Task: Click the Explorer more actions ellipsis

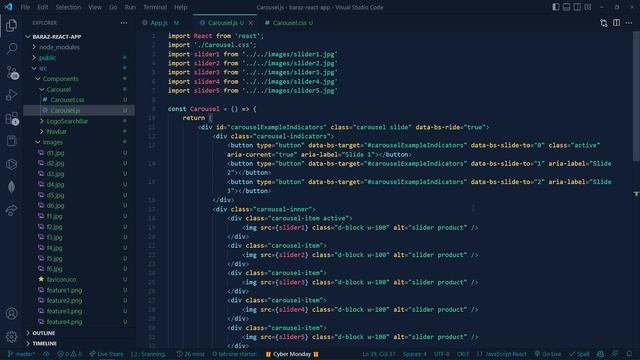Action: (x=124, y=23)
